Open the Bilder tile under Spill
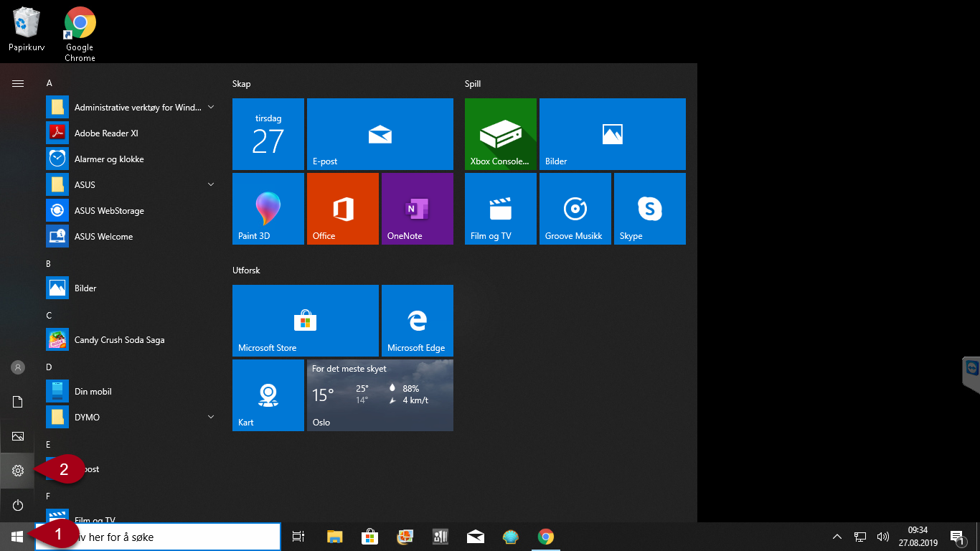This screenshot has width=980, height=551. 613,134
